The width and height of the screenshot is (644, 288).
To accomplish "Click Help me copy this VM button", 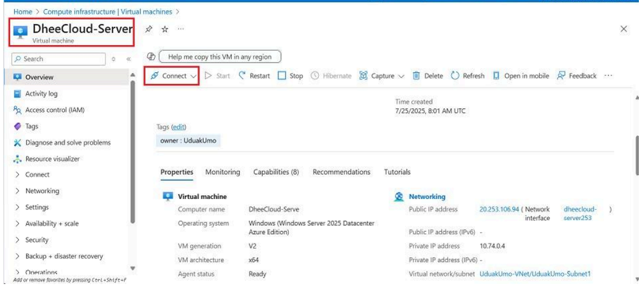I will 220,56.
